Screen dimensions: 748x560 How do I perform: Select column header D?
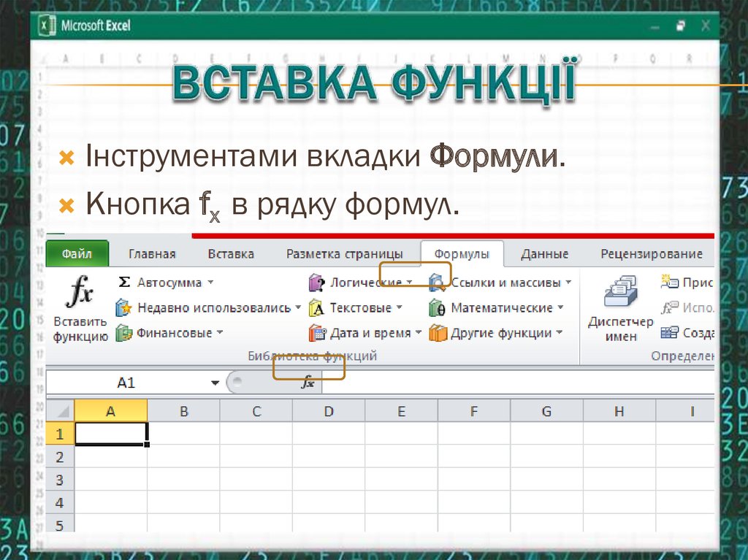point(329,411)
